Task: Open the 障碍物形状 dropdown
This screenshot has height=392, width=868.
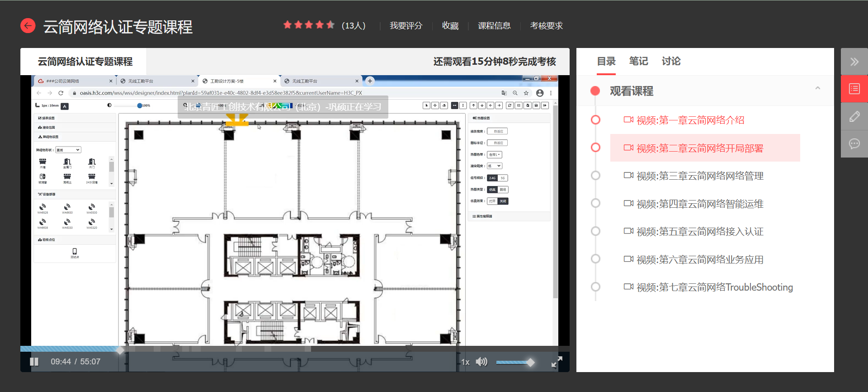Action: pyautogui.click(x=68, y=150)
